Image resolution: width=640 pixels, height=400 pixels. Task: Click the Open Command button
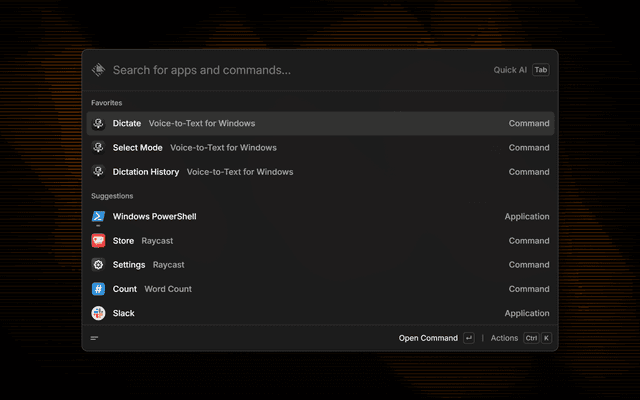(x=428, y=338)
